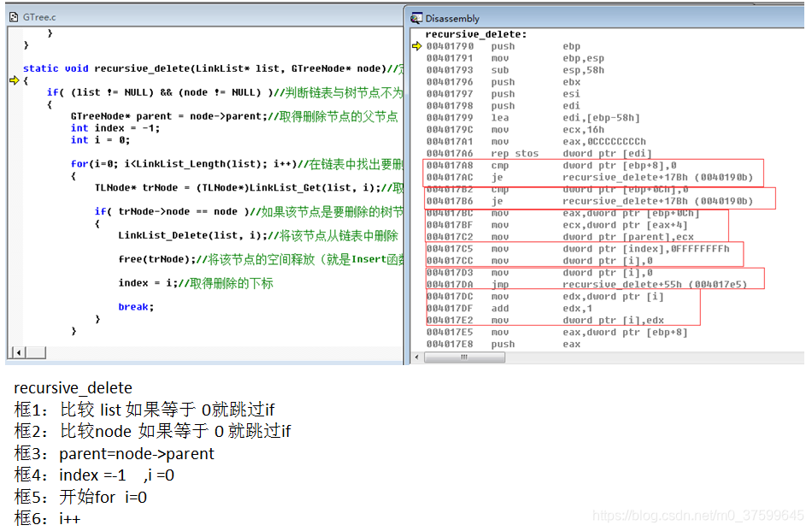The image size is (812, 531).
Task: Click the 框4 index =-1 ,i =0 note
Action: 94,475
